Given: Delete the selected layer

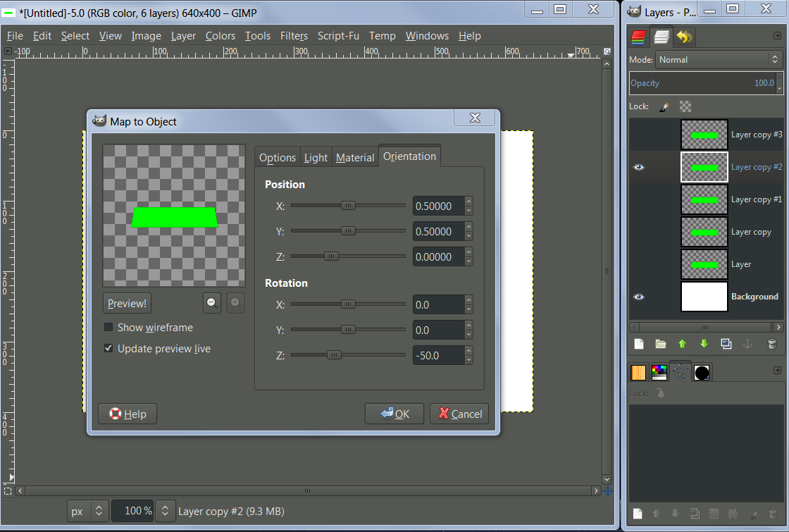Looking at the screenshot, I should 772,344.
